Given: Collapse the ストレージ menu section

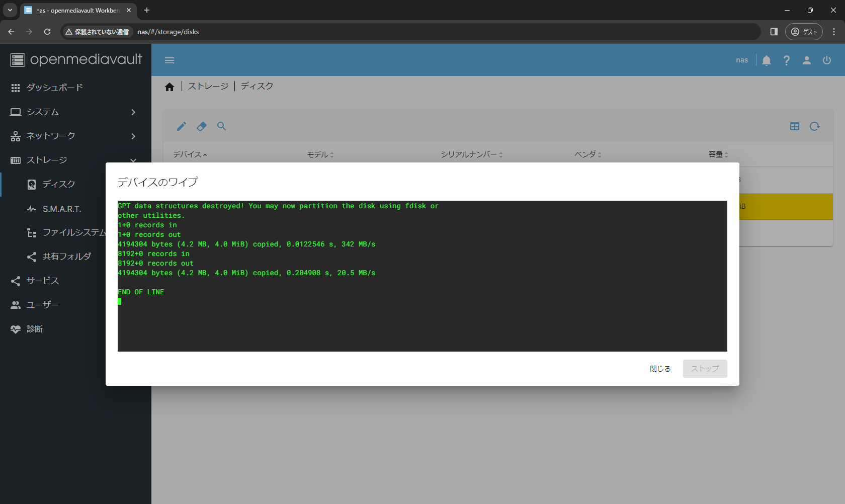Looking at the screenshot, I should click(x=133, y=160).
